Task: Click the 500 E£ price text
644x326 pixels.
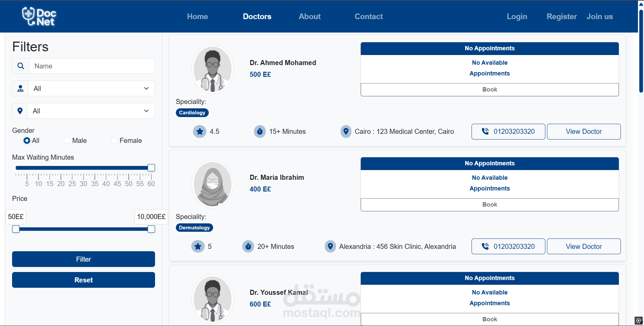Action: pos(260,74)
